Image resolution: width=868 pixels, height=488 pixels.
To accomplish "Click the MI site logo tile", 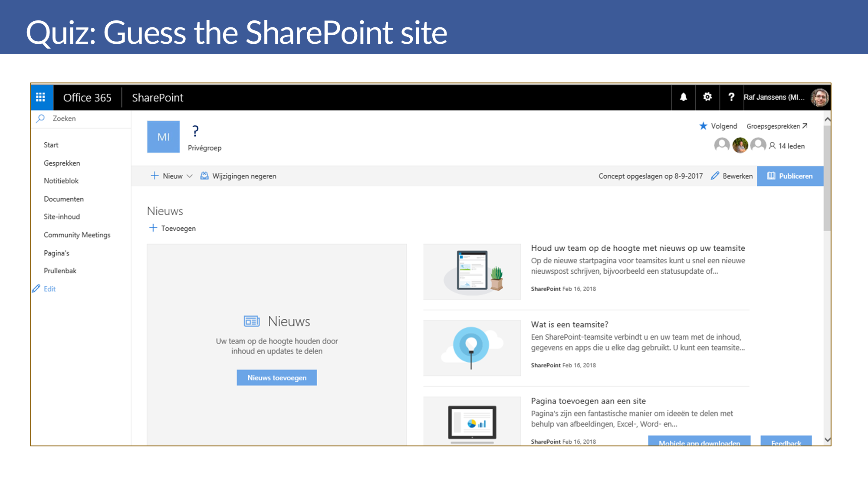I will click(163, 137).
